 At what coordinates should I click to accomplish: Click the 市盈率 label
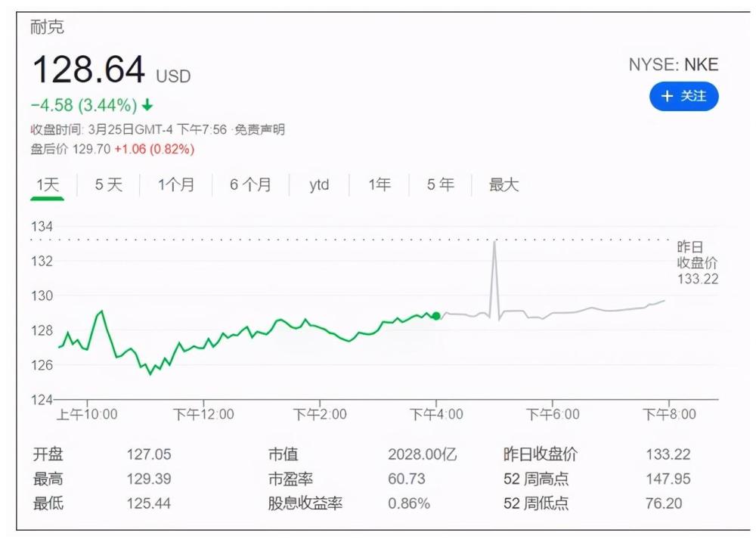point(291,479)
